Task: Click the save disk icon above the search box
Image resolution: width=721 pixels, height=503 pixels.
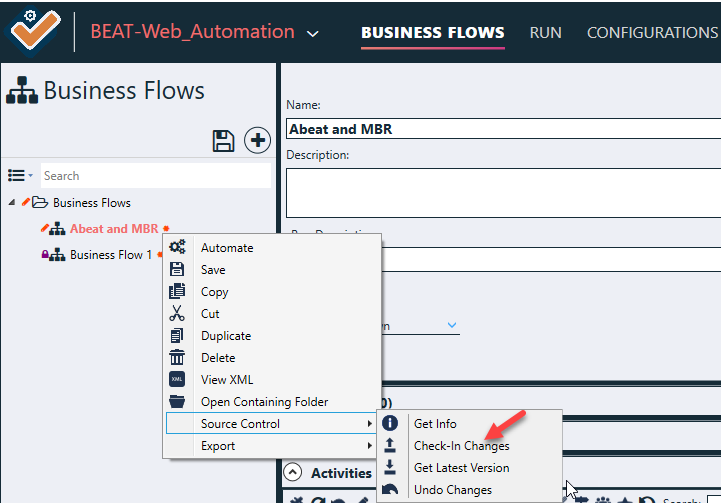Action: click(x=224, y=141)
